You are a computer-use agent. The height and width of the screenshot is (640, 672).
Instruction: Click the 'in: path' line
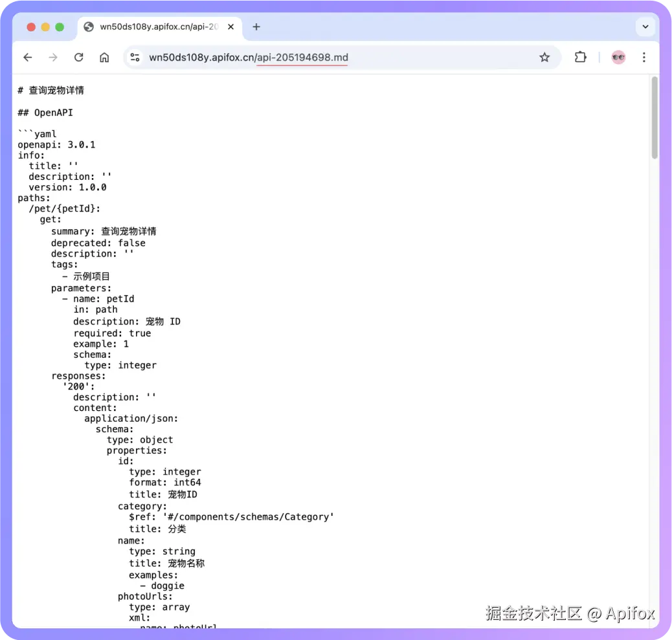95,309
